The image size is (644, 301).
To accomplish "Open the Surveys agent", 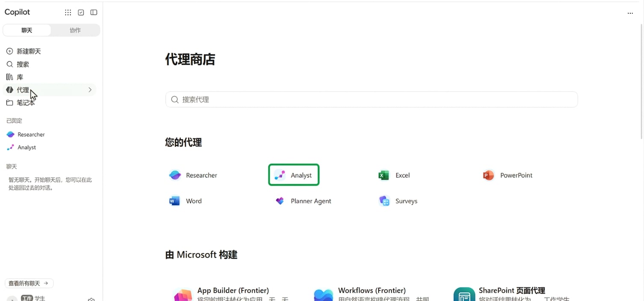I will pos(398,201).
